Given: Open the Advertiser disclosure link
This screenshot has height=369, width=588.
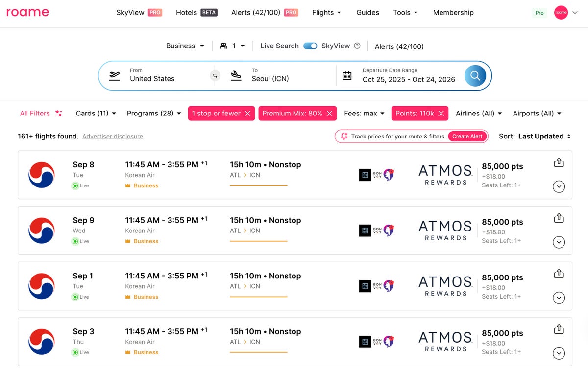Looking at the screenshot, I should (113, 137).
